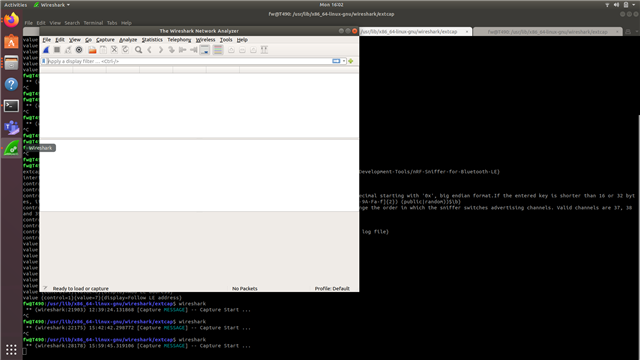Open the Wireless menu
Image resolution: width=640 pixels, height=360 pixels.
205,40
